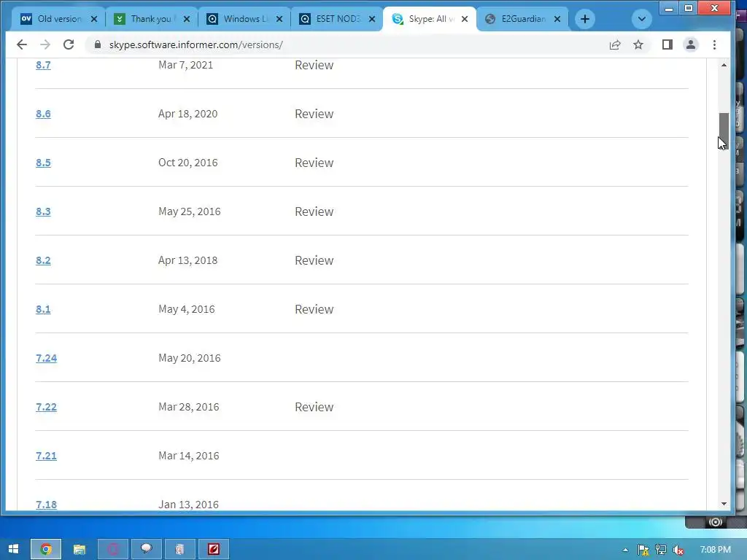
Task: Click the scrollbar up arrow
Action: pyautogui.click(x=724, y=65)
